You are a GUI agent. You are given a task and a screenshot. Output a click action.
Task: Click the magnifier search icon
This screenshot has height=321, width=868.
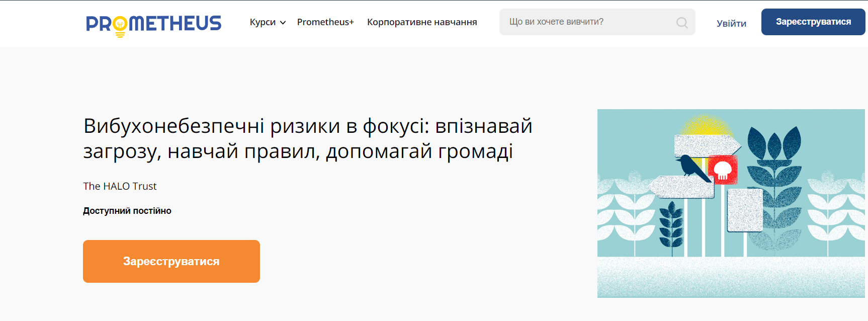click(682, 23)
